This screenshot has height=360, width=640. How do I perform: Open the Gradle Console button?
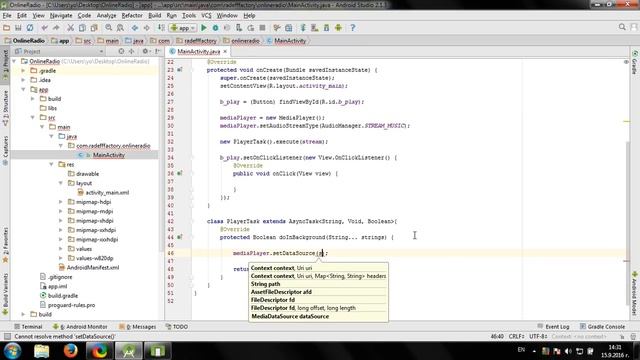click(602, 327)
